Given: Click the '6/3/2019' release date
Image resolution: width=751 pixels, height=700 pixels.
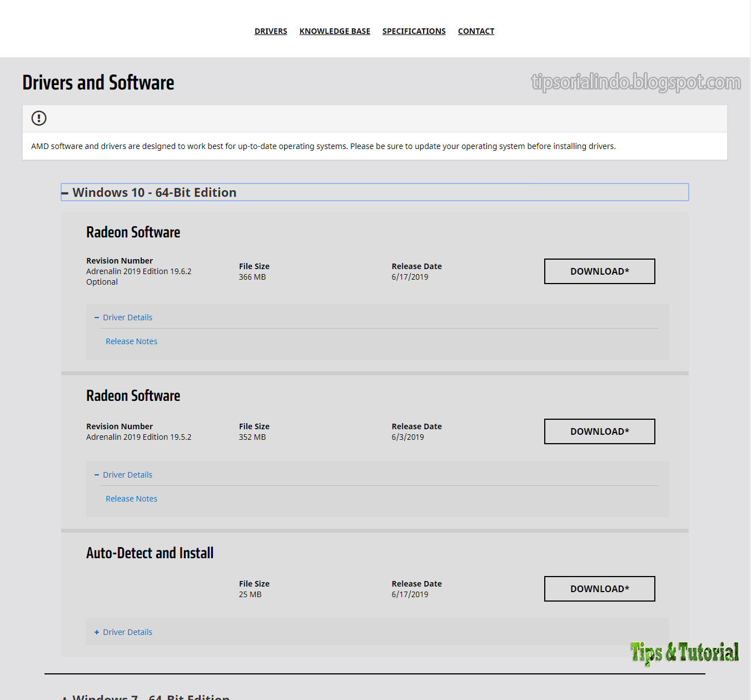Looking at the screenshot, I should (x=408, y=437).
